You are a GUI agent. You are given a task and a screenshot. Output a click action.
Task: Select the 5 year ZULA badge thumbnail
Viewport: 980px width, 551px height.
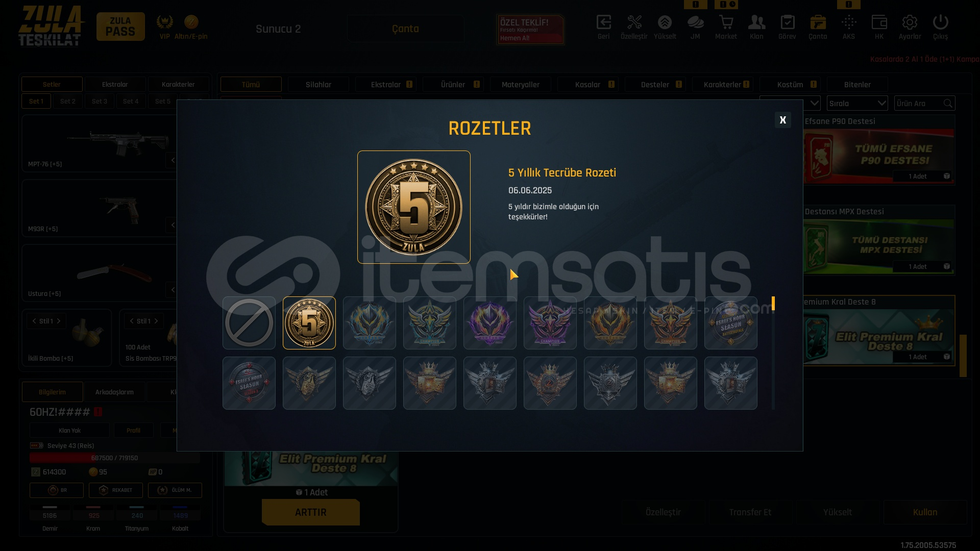click(x=309, y=323)
